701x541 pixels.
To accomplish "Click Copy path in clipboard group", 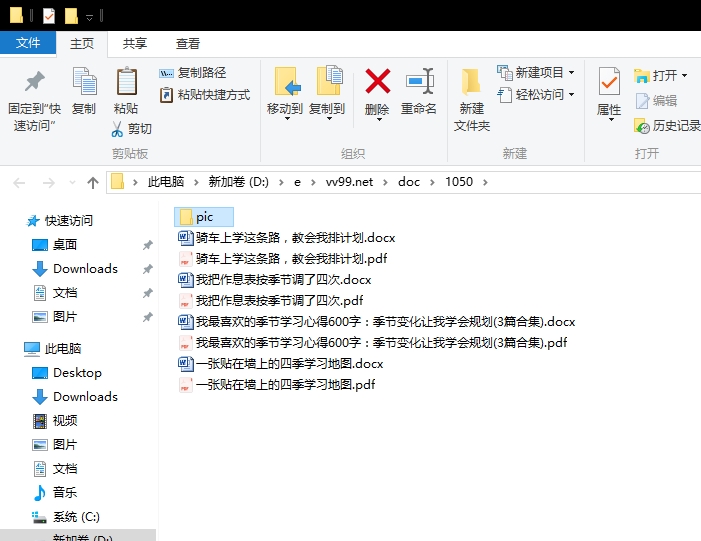I will click(x=193, y=72).
